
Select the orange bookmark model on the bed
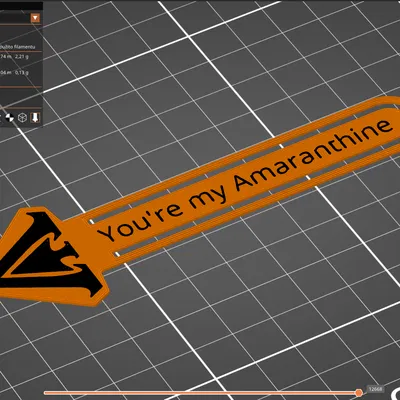point(200,200)
